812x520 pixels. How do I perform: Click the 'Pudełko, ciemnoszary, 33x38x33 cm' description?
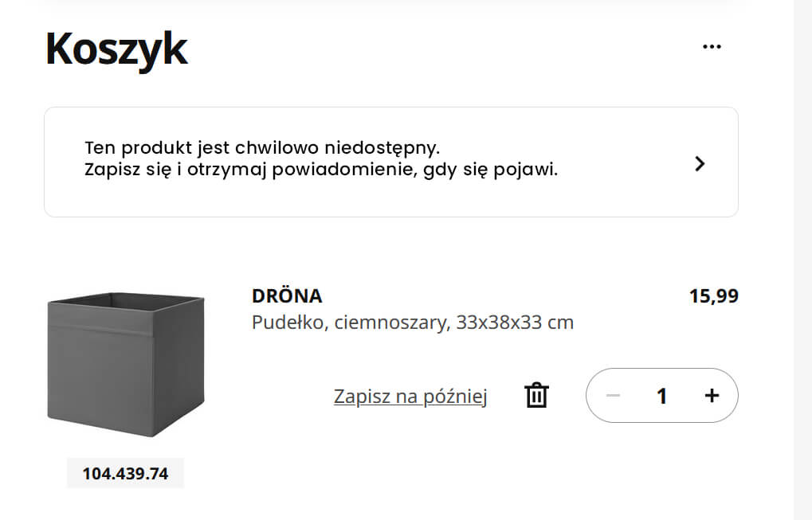point(413,323)
